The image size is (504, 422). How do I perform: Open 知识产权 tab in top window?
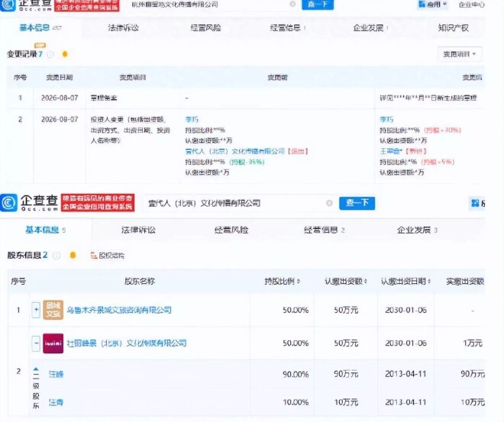(x=454, y=28)
